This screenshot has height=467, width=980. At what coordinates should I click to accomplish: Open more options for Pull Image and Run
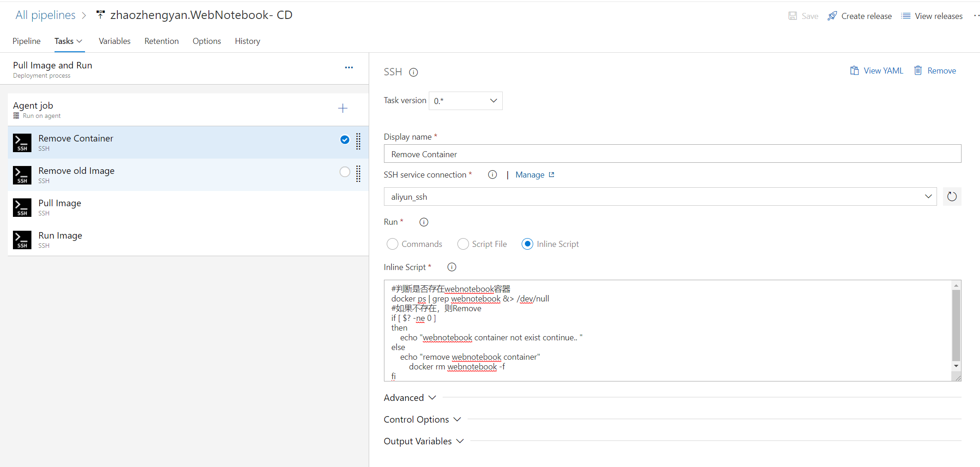click(349, 68)
